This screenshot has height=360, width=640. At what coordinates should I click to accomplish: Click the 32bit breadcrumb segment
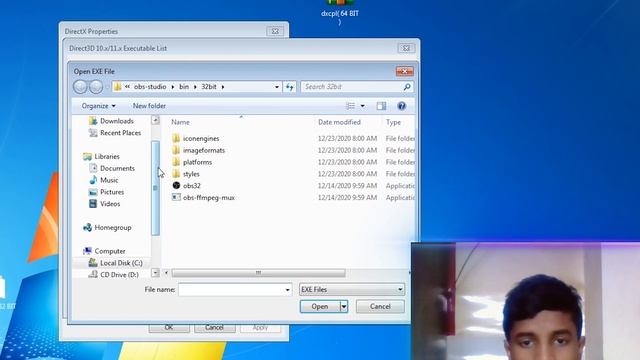[x=209, y=87]
